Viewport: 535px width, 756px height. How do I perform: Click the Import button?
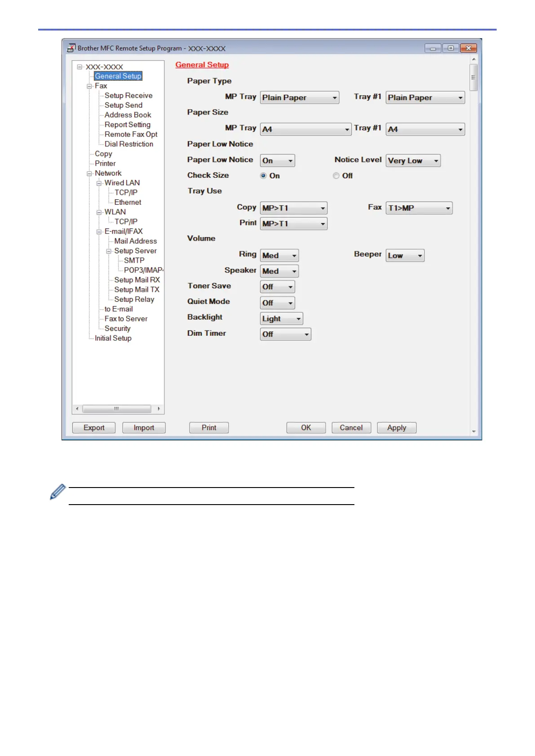click(144, 428)
